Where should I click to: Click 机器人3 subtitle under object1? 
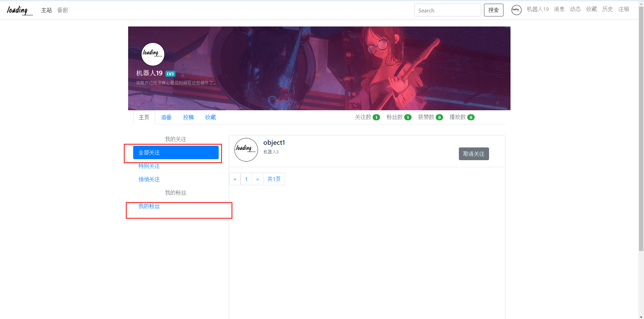pyautogui.click(x=271, y=152)
